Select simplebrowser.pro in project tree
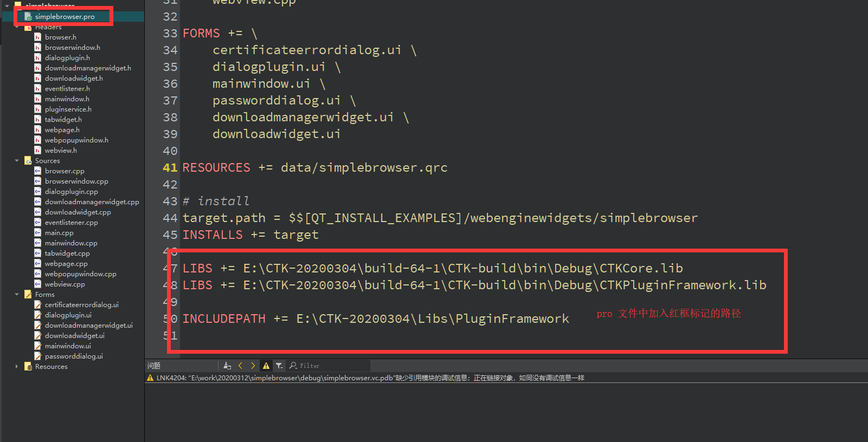The image size is (868, 442). pos(65,17)
